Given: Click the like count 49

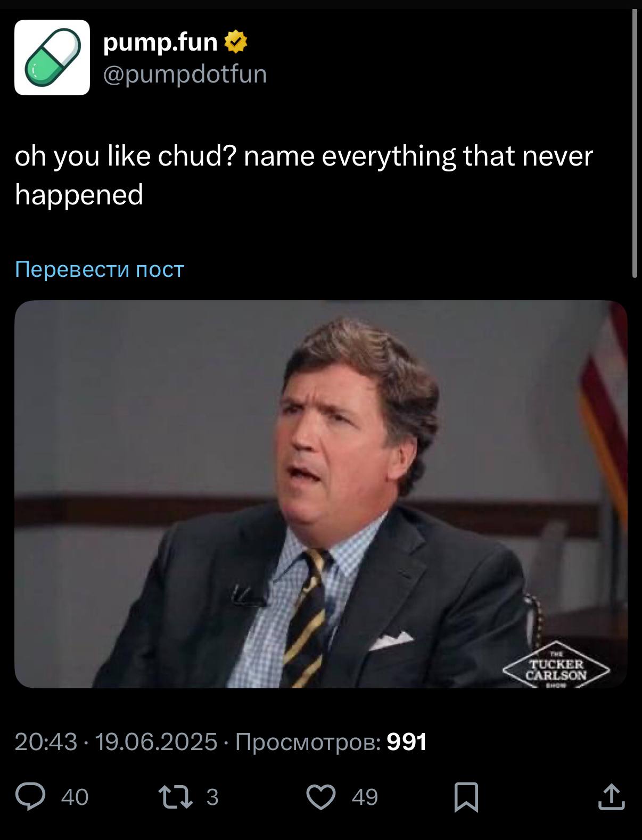Looking at the screenshot, I should (x=365, y=797).
